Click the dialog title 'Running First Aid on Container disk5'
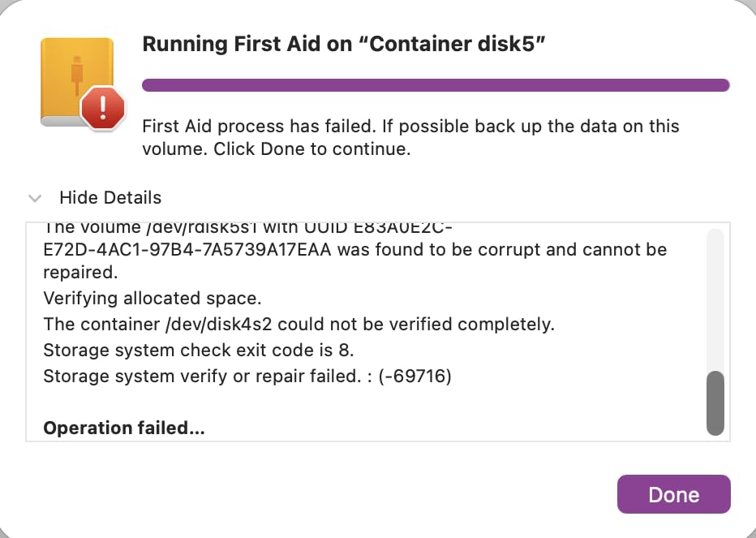 click(x=343, y=44)
